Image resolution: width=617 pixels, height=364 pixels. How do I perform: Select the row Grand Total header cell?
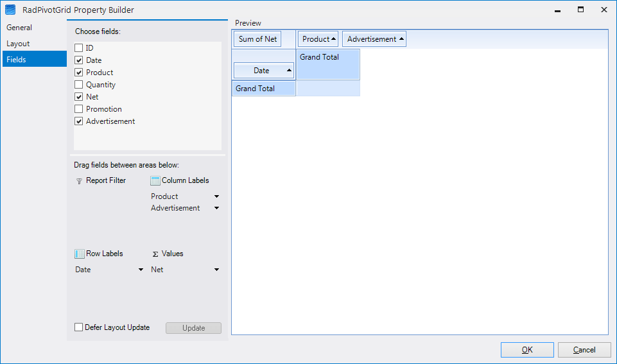point(264,89)
